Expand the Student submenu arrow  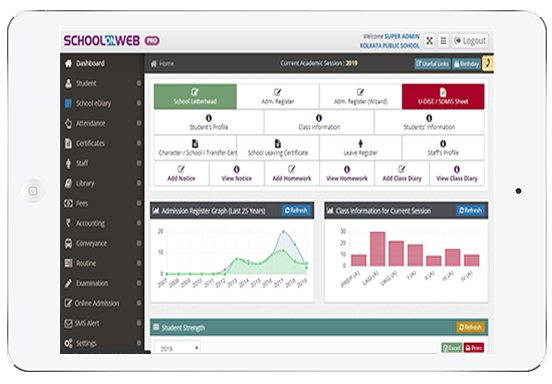tap(139, 83)
